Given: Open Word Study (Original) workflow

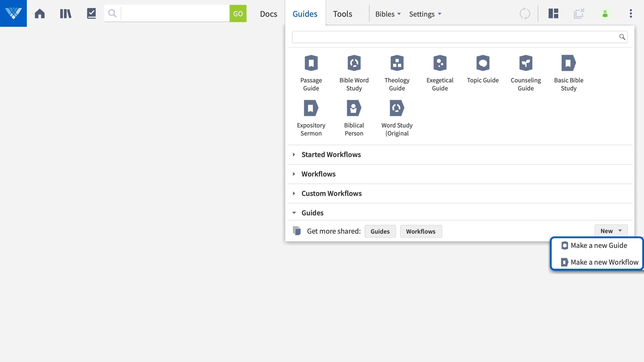Looking at the screenshot, I should tap(397, 118).
